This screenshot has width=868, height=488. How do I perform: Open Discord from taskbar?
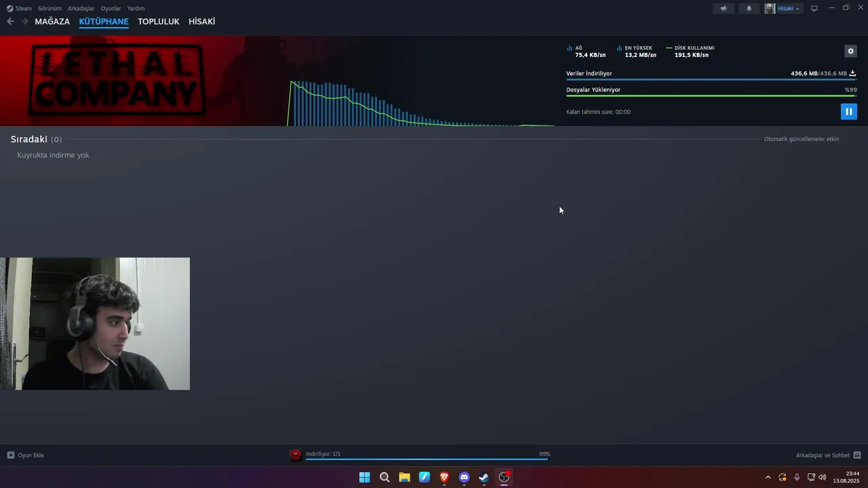464,477
